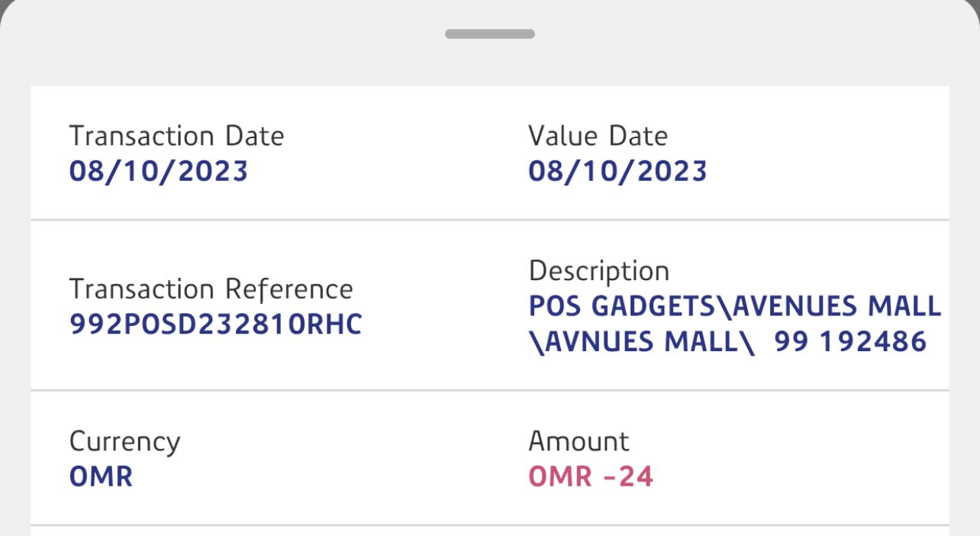Screen dimensions: 980x536
Task: Click the Amount label
Action: pos(579,441)
